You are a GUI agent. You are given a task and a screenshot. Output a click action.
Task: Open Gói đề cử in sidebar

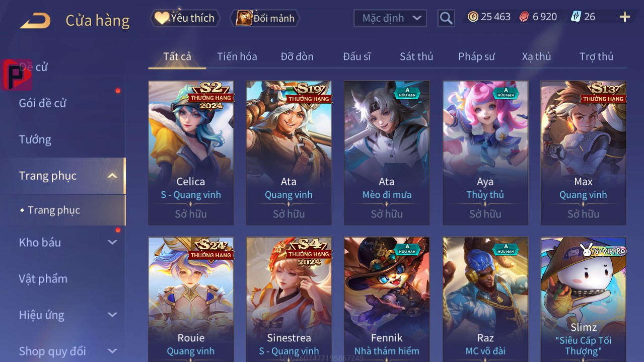(x=43, y=103)
